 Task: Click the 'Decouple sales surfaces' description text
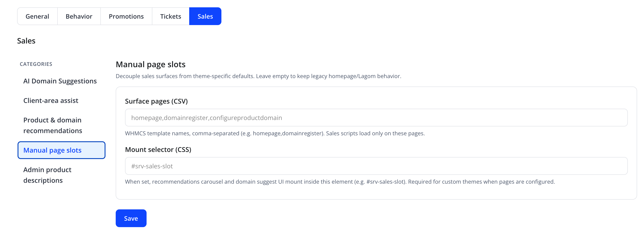(258, 76)
